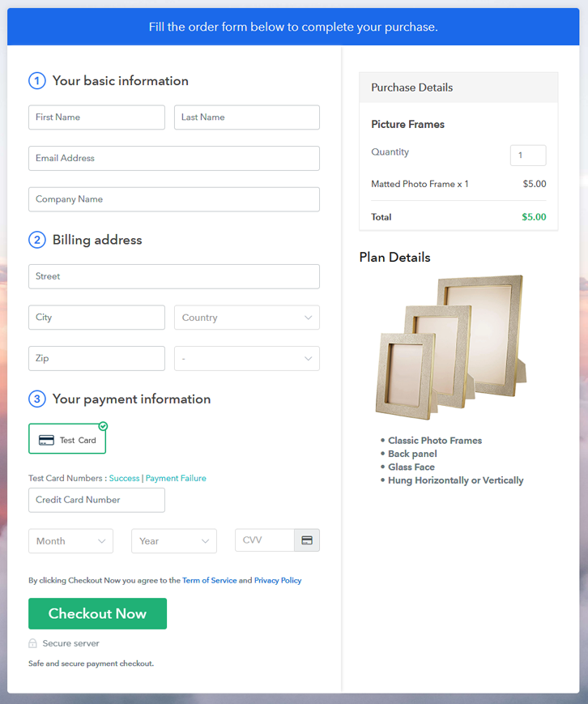Click the picture frames product image

tap(451, 347)
